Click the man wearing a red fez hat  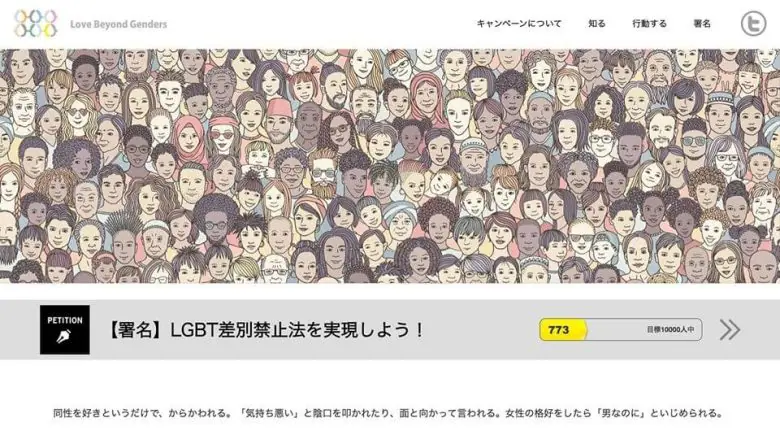282,121
